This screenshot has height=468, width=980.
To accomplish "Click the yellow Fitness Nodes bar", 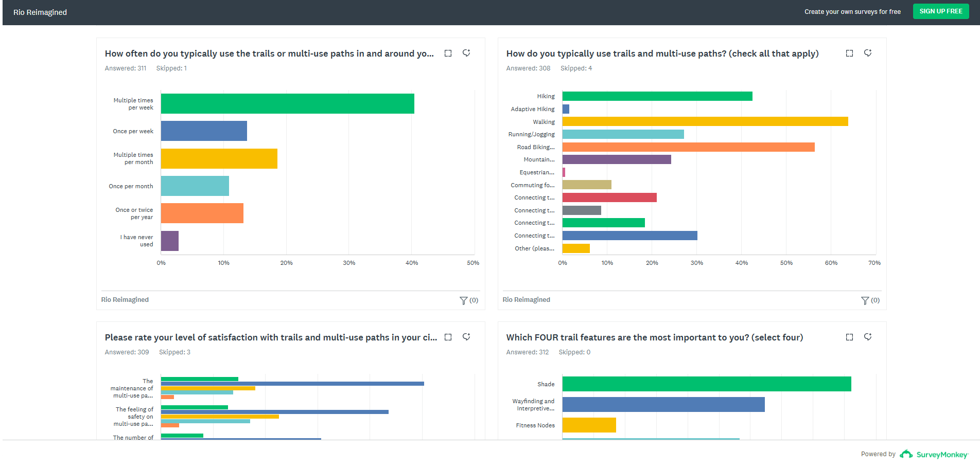I will (589, 425).
